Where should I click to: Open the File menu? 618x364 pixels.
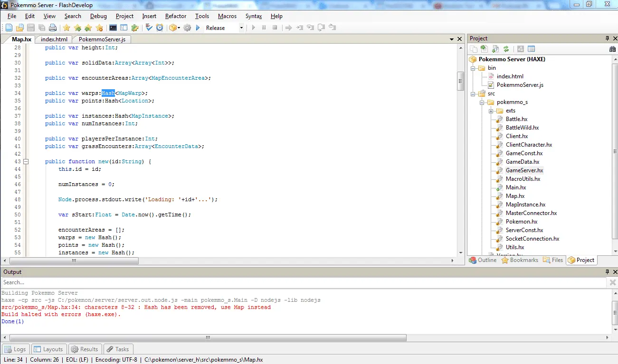pyautogui.click(x=12, y=16)
